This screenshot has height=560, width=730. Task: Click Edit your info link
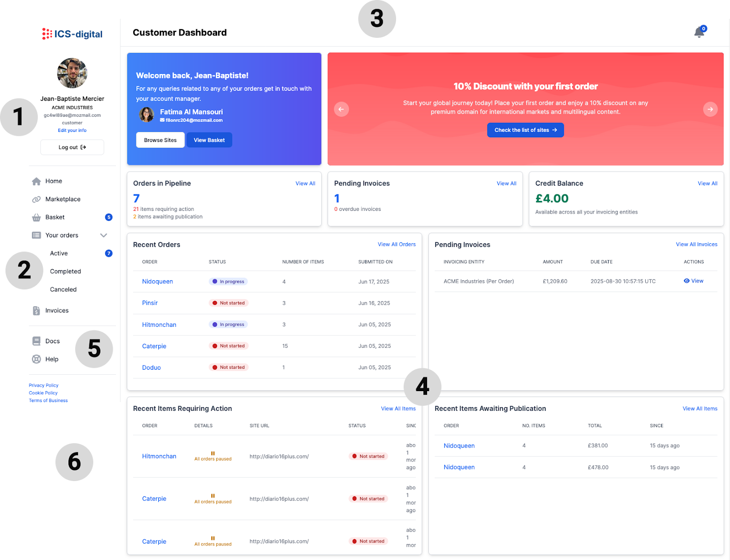72,131
